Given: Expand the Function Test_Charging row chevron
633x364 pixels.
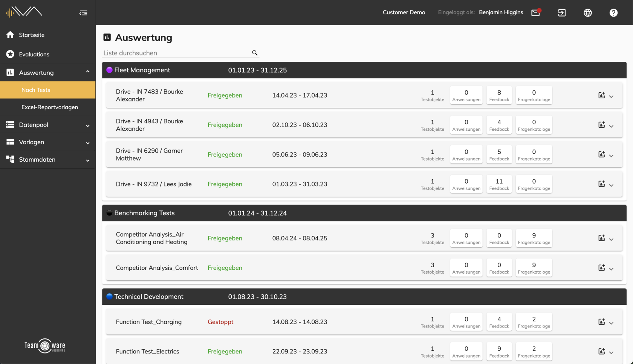Looking at the screenshot, I should pos(611,323).
